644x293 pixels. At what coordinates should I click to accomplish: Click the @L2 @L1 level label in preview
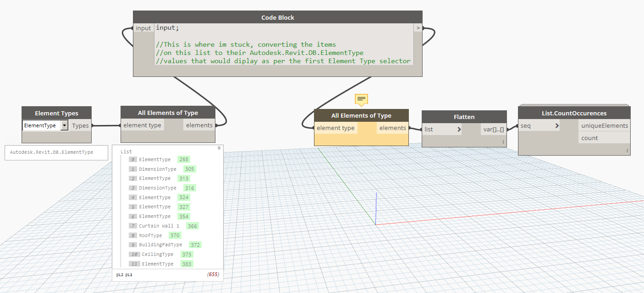click(124, 275)
